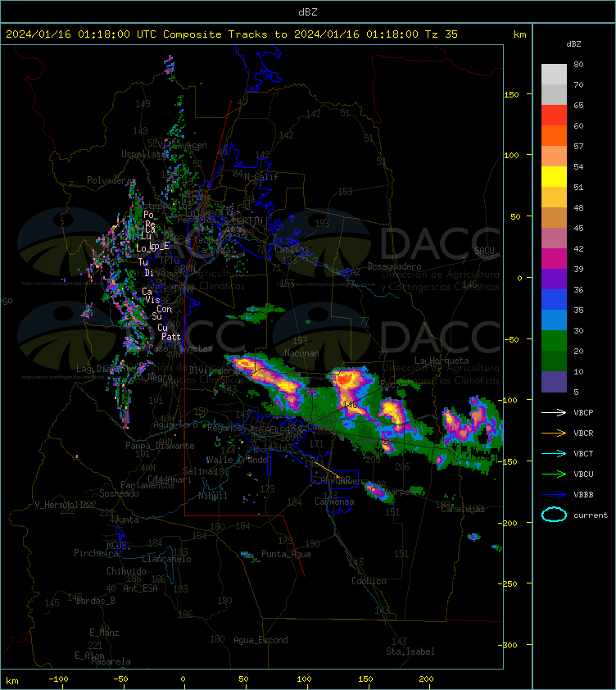This screenshot has height=690, width=616.
Task: Select the red 60-65 dBZ legend swatch
Action: click(554, 116)
